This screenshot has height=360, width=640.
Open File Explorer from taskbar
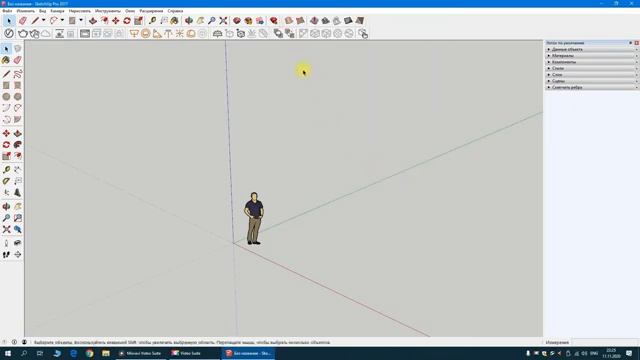(x=106, y=353)
